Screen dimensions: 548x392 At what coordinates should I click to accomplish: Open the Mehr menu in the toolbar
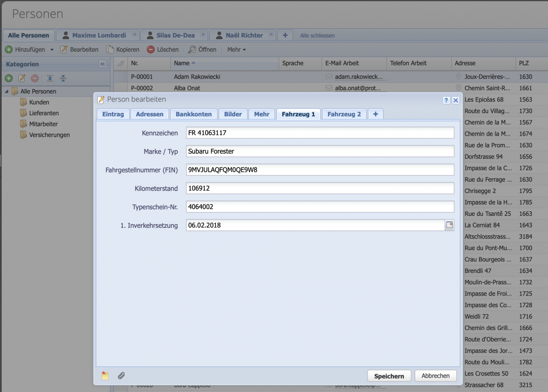tap(236, 49)
